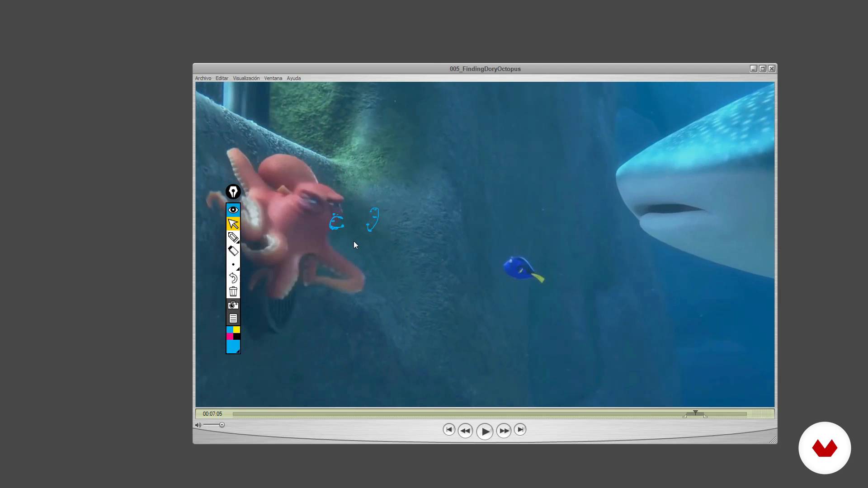Image resolution: width=868 pixels, height=488 pixels.
Task: Rewind the video
Action: point(465,431)
